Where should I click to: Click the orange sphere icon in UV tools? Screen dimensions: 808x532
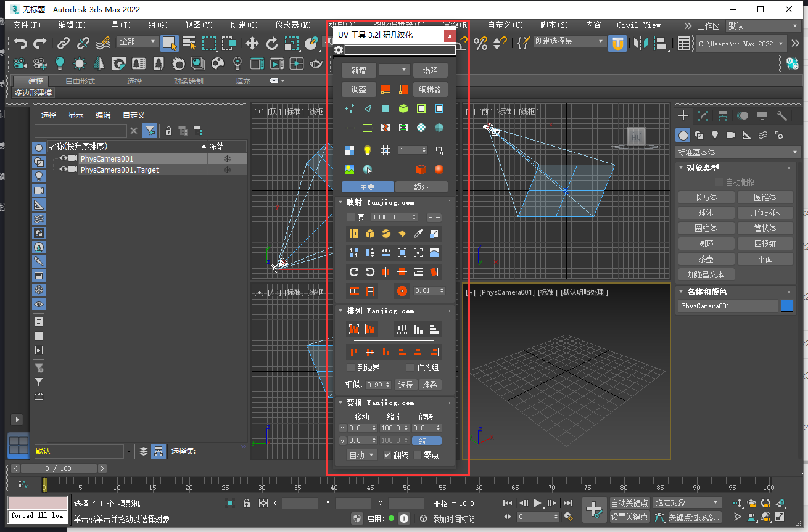pyautogui.click(x=439, y=169)
